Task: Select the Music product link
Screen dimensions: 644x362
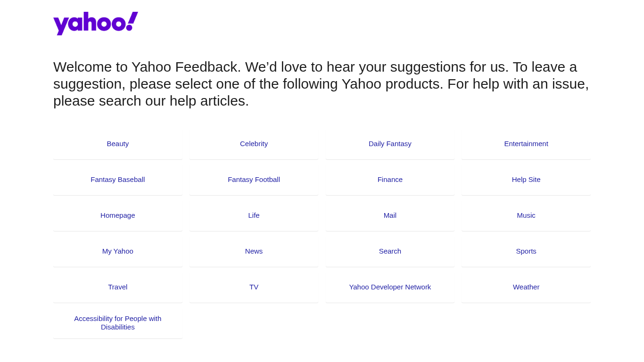Action: [x=526, y=215]
